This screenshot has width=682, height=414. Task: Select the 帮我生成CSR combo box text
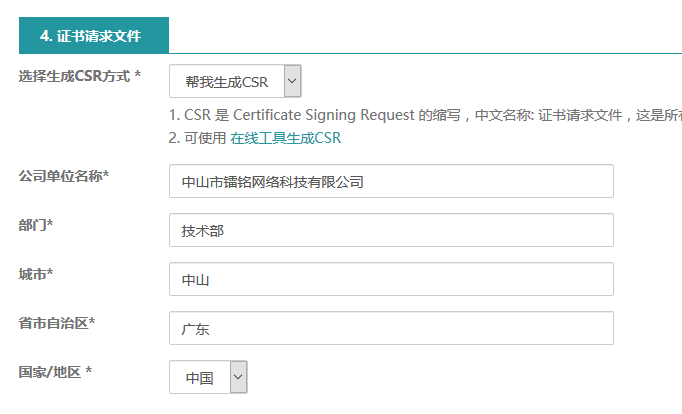[x=227, y=82]
